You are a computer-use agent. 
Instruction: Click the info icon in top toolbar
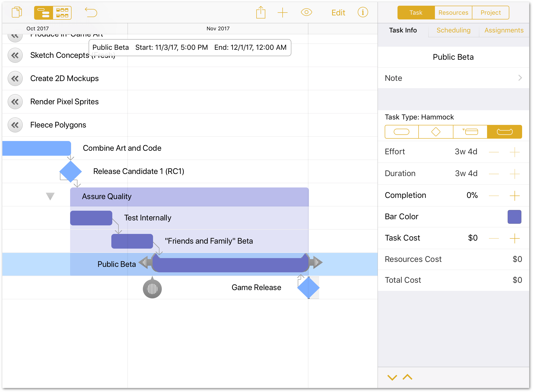tap(363, 12)
